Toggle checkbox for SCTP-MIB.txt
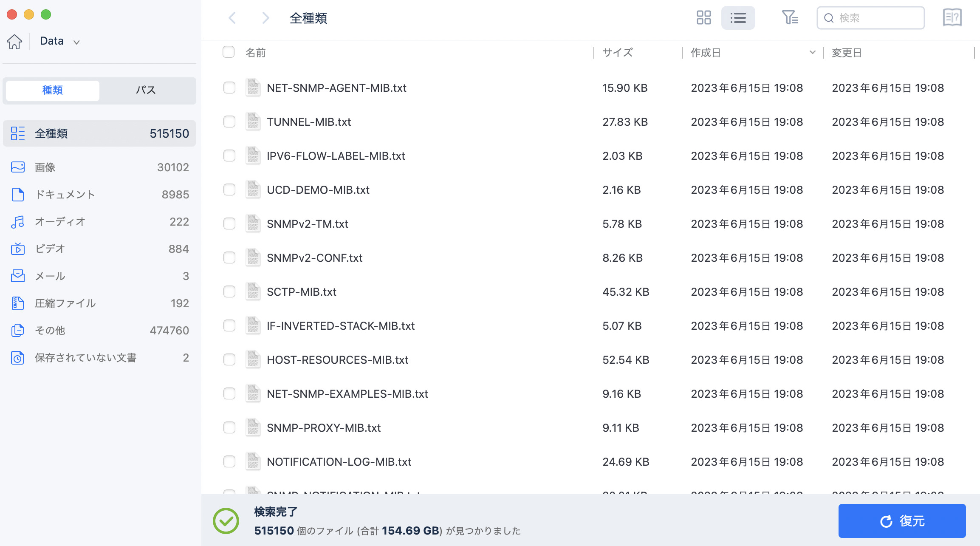The image size is (980, 546). [229, 292]
